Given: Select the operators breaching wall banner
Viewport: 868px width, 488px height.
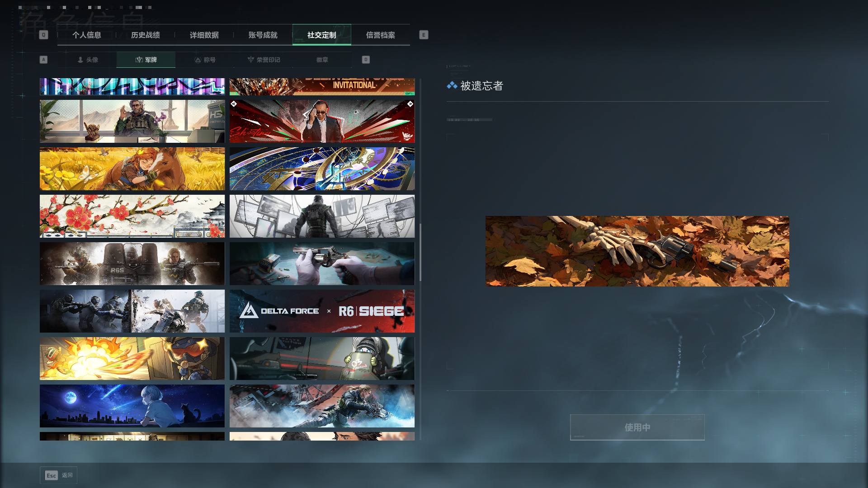Looking at the screenshot, I should (132, 311).
